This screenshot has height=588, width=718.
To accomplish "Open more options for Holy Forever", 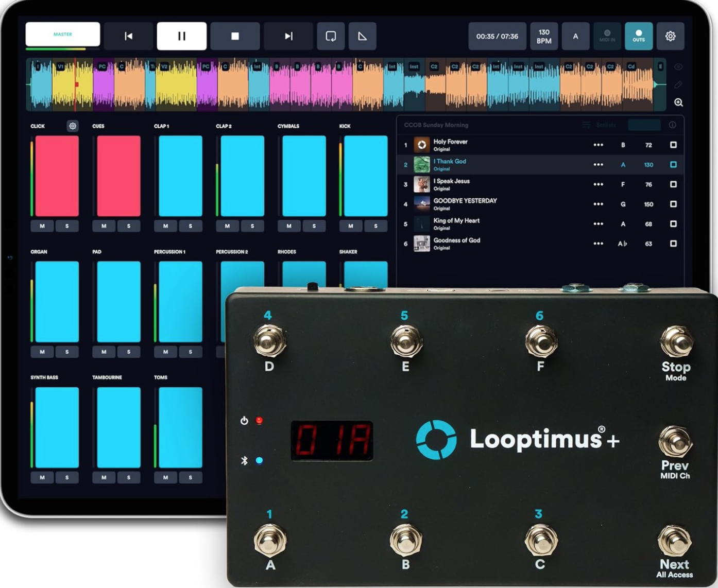I will tap(598, 145).
